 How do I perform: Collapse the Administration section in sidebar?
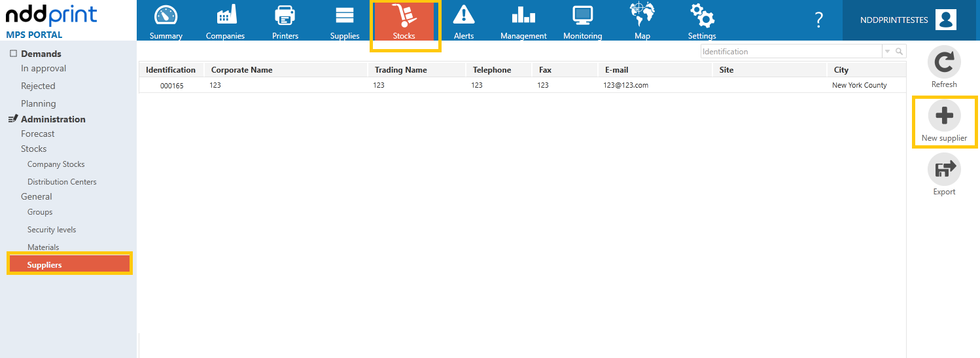click(12, 119)
